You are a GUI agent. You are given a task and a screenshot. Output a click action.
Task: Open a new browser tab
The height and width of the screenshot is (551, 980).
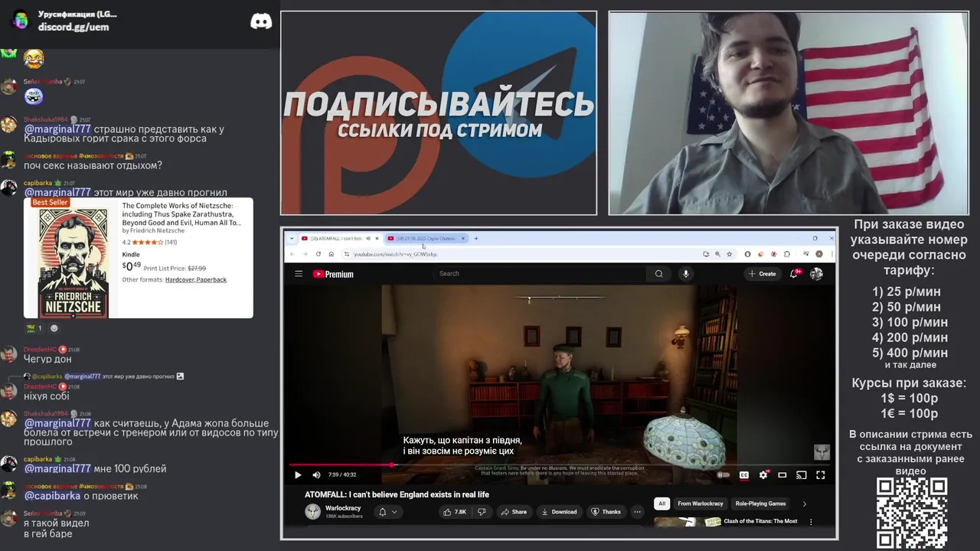click(x=475, y=238)
